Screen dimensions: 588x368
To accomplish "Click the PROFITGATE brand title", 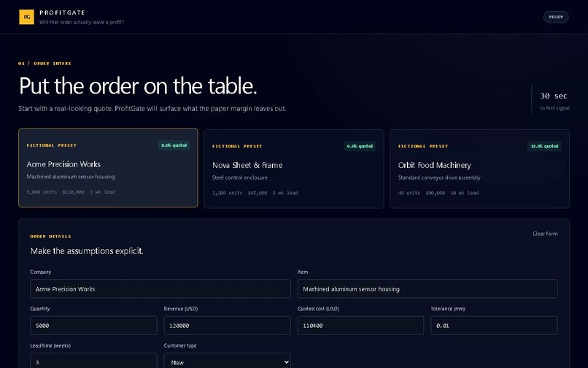I will pos(62,12).
